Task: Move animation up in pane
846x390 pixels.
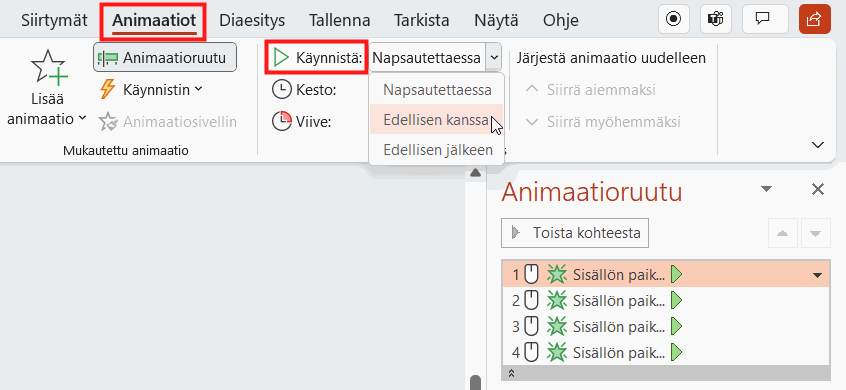Action: [782, 233]
